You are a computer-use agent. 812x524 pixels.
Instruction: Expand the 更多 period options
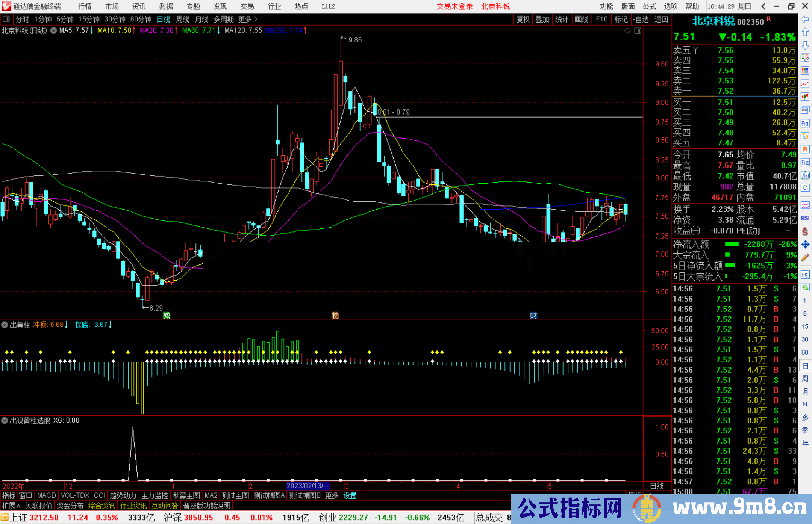coord(248,19)
